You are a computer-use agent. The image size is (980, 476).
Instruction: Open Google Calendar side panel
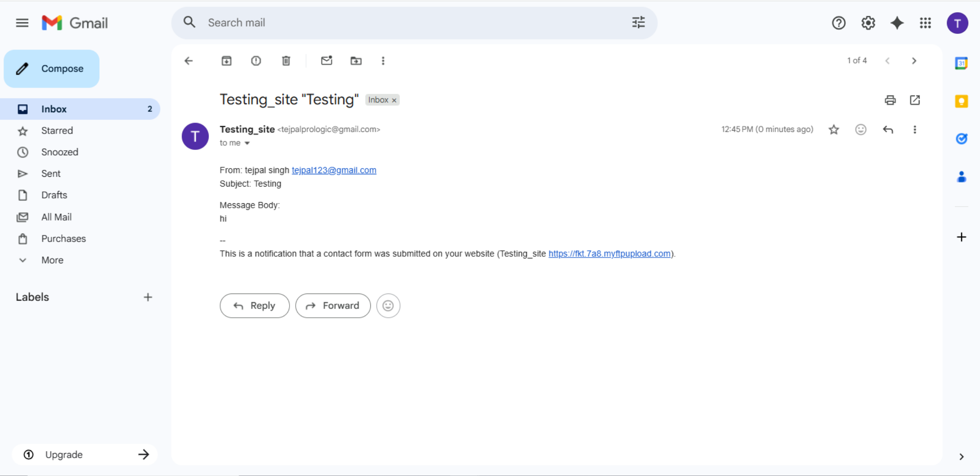pos(962,63)
